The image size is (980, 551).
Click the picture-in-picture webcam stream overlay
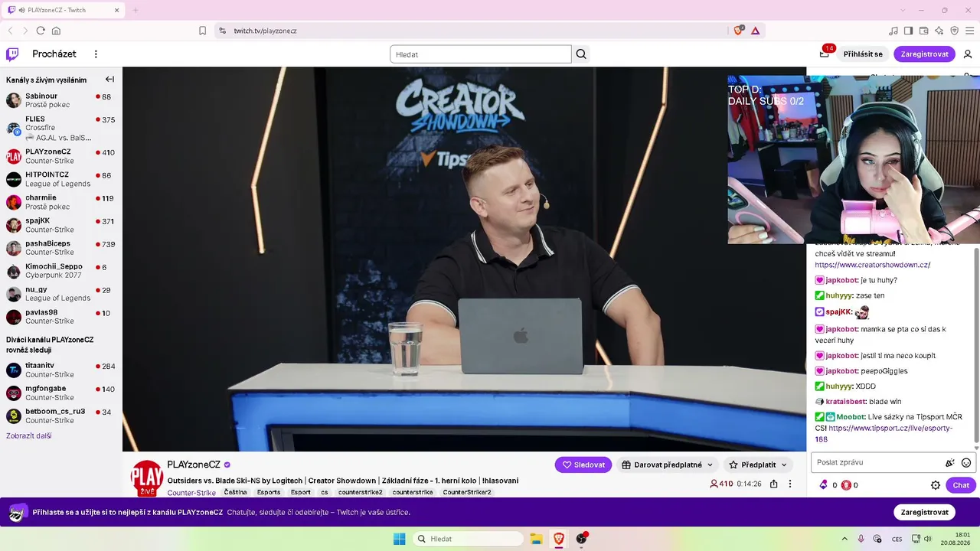854,159
